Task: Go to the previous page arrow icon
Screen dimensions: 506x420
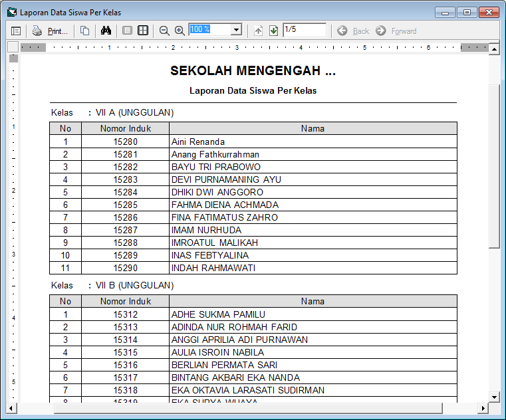Action: (258, 31)
